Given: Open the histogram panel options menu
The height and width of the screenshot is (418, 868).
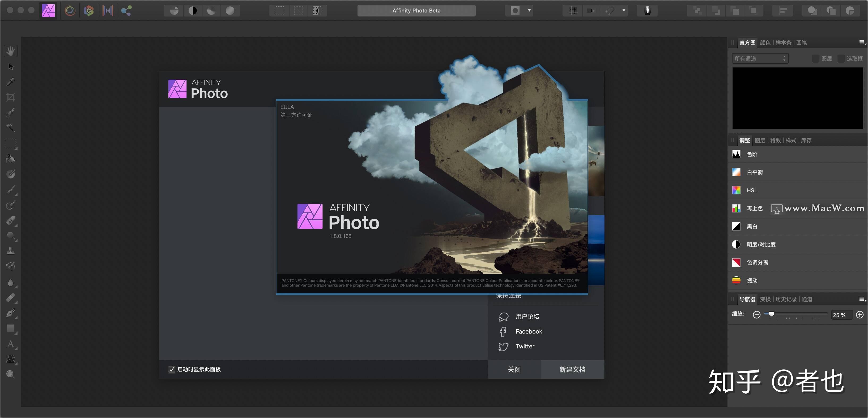Looking at the screenshot, I should click(862, 42).
